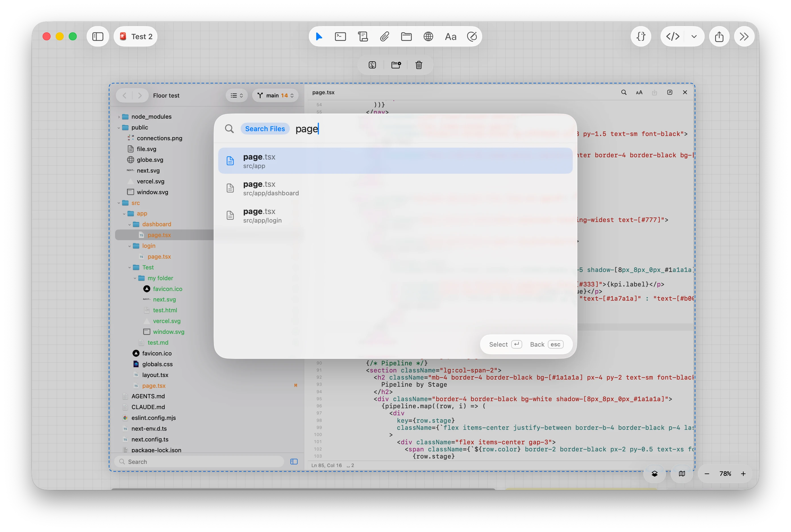Select the pointer arrow tool
Screen dimensions: 791x532
click(319, 36)
